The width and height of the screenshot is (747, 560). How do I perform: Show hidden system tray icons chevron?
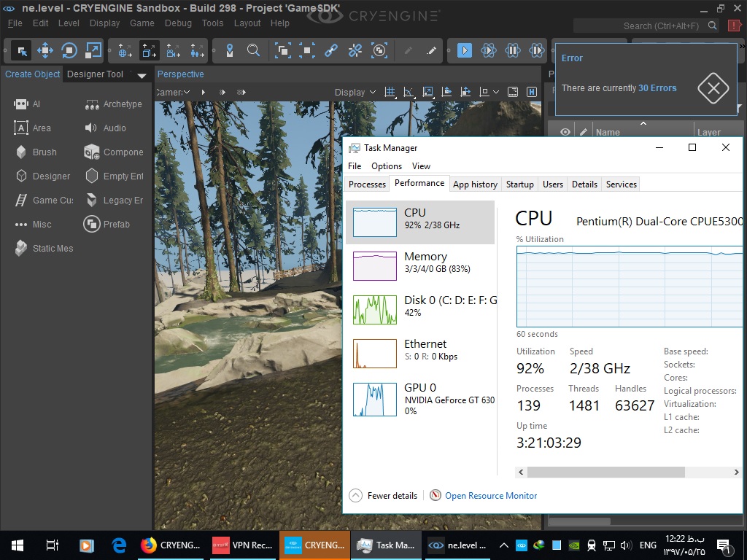[x=503, y=545]
